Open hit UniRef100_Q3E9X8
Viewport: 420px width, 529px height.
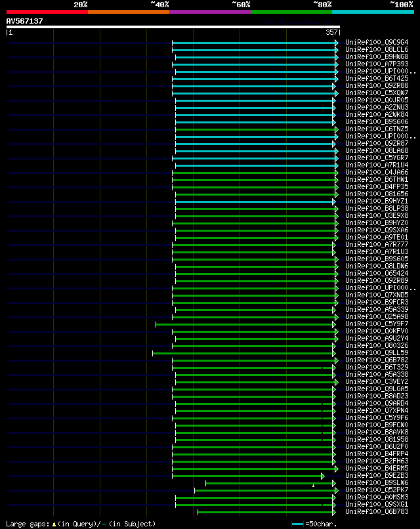click(x=377, y=215)
